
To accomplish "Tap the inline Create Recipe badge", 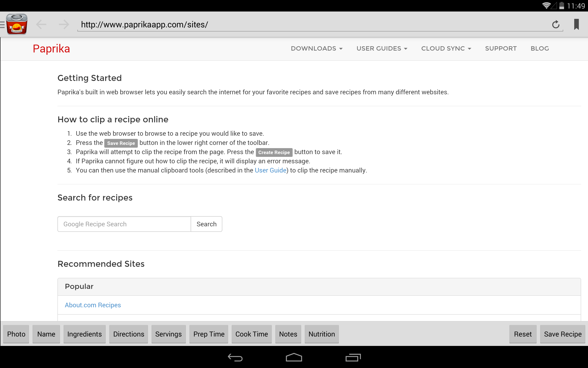I will (274, 152).
